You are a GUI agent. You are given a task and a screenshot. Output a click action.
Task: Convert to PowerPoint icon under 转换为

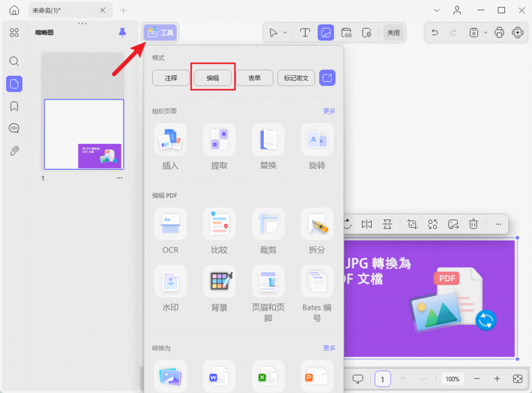point(317,376)
